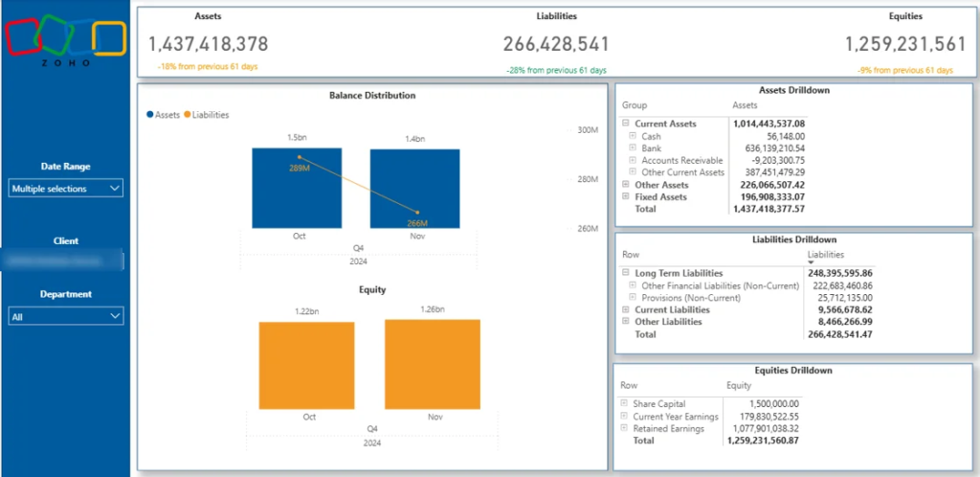Click the blurred Client selection field
The height and width of the screenshot is (477, 980).
(x=62, y=261)
